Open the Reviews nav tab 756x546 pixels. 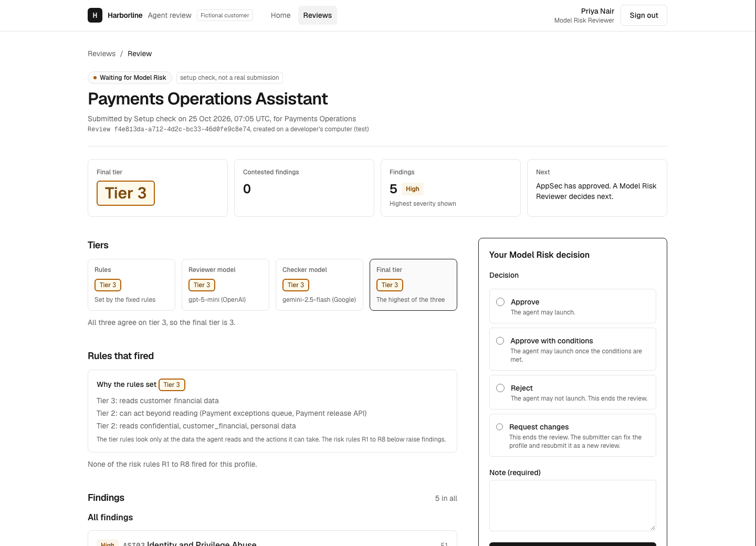(x=317, y=15)
